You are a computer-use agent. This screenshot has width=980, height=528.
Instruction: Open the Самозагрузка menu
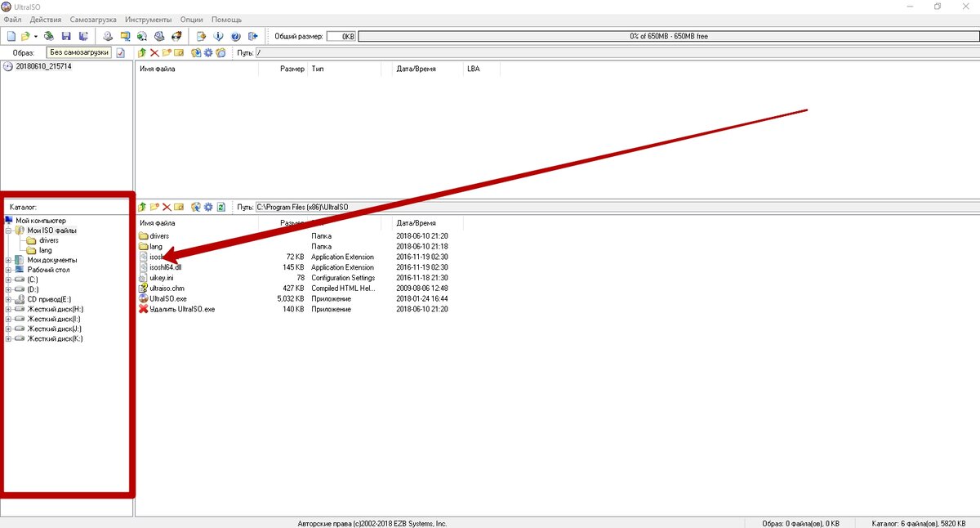click(93, 19)
